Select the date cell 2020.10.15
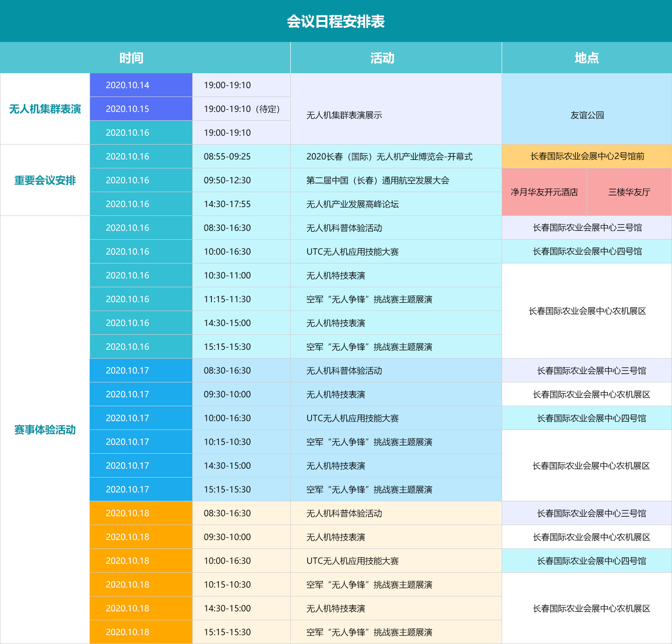672x644 pixels. click(141, 109)
